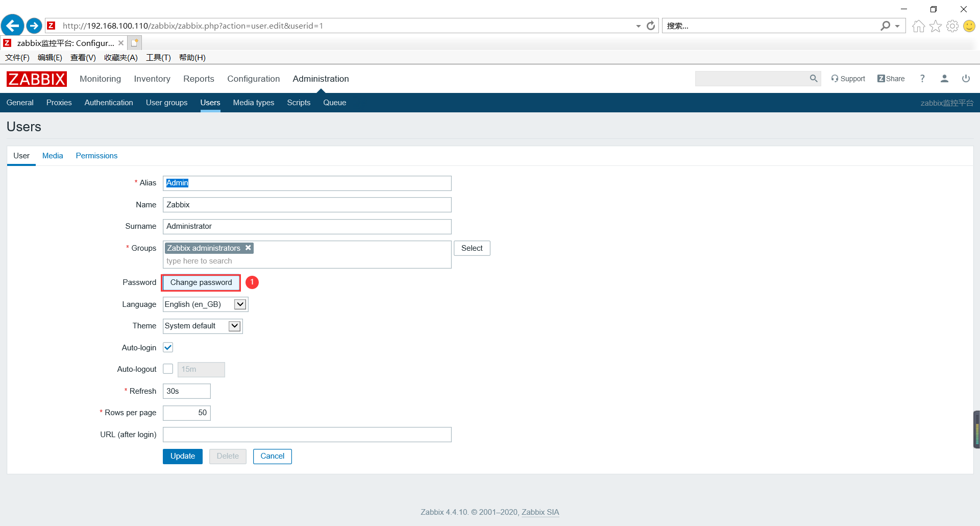The width and height of the screenshot is (980, 526).
Task: Open the 编辑(E) menu
Action: coord(50,58)
